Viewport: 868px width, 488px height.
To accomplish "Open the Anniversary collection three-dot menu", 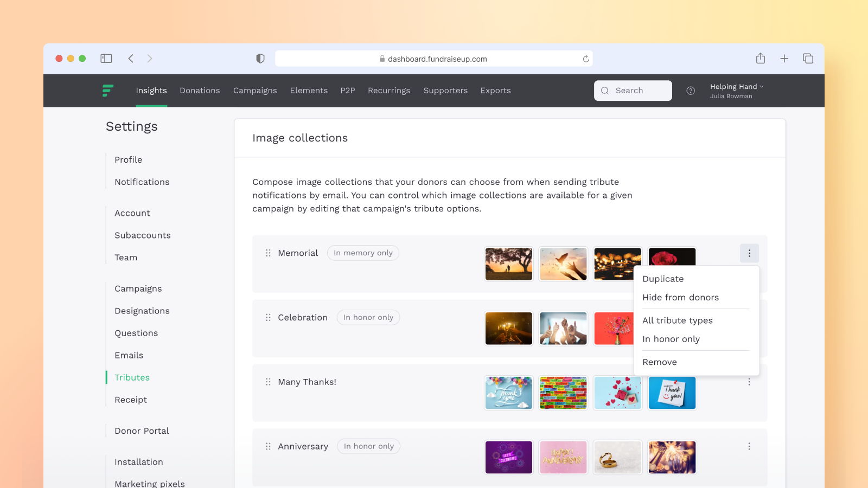I will (749, 447).
